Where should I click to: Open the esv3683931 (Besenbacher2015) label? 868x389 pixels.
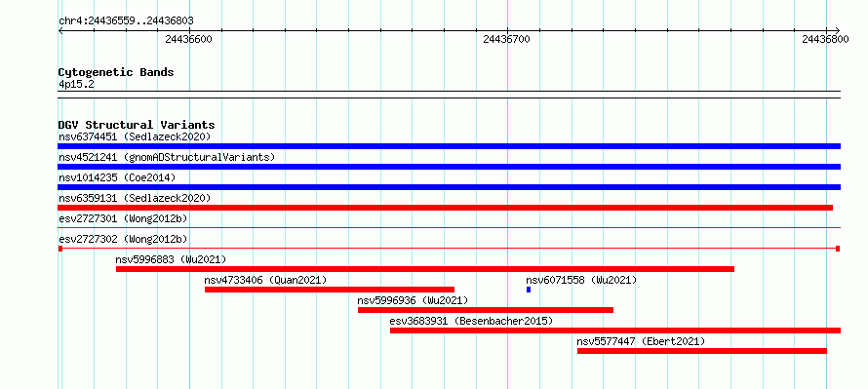471,321
